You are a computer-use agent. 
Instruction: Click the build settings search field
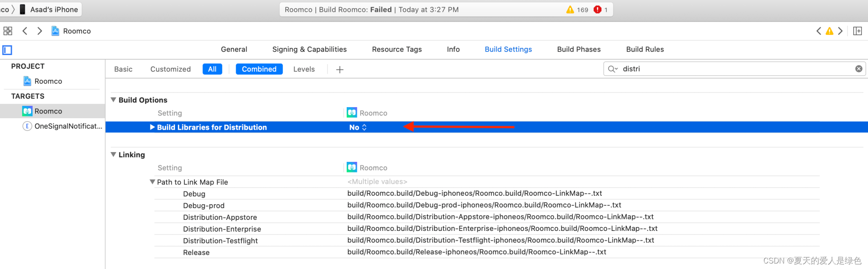click(x=734, y=69)
